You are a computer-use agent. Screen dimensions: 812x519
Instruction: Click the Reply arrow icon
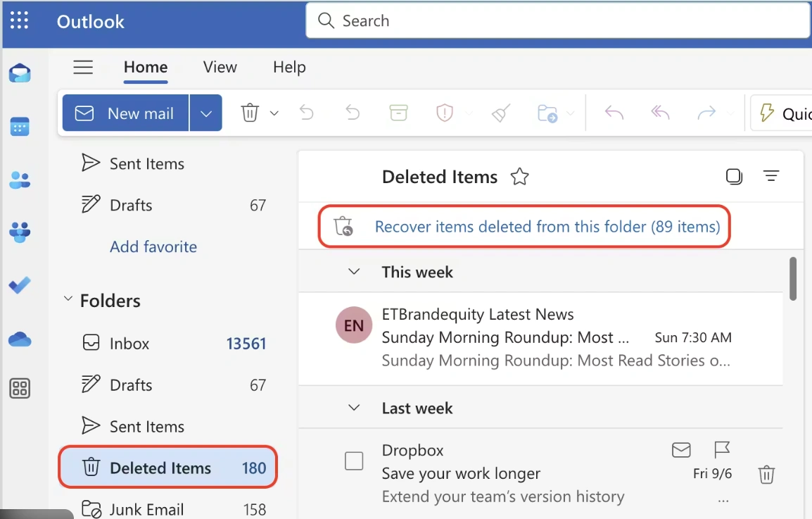click(614, 113)
